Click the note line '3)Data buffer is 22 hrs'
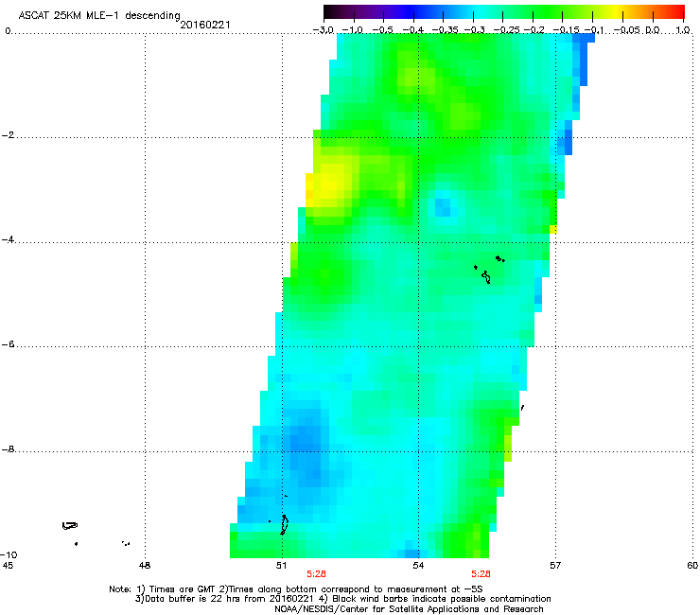 342,599
